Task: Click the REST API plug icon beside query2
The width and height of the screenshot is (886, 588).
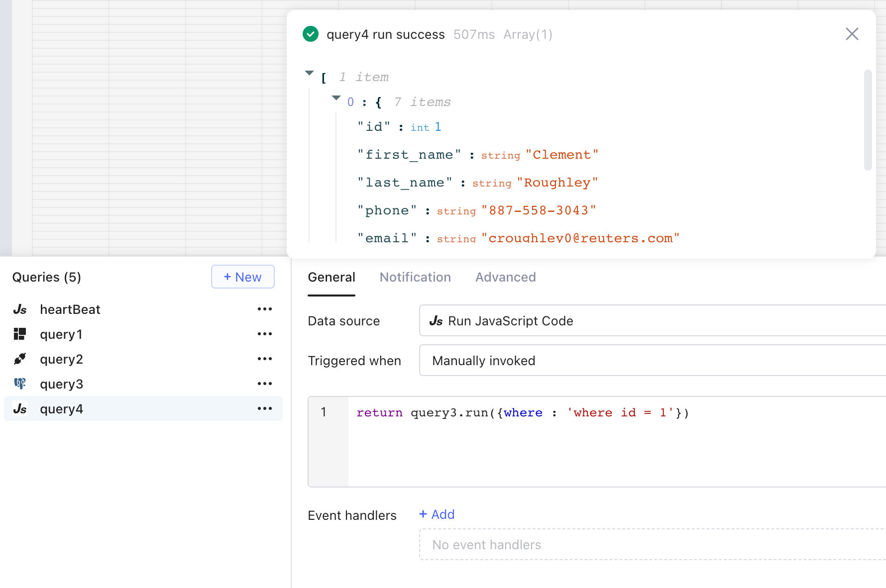Action: 20,359
